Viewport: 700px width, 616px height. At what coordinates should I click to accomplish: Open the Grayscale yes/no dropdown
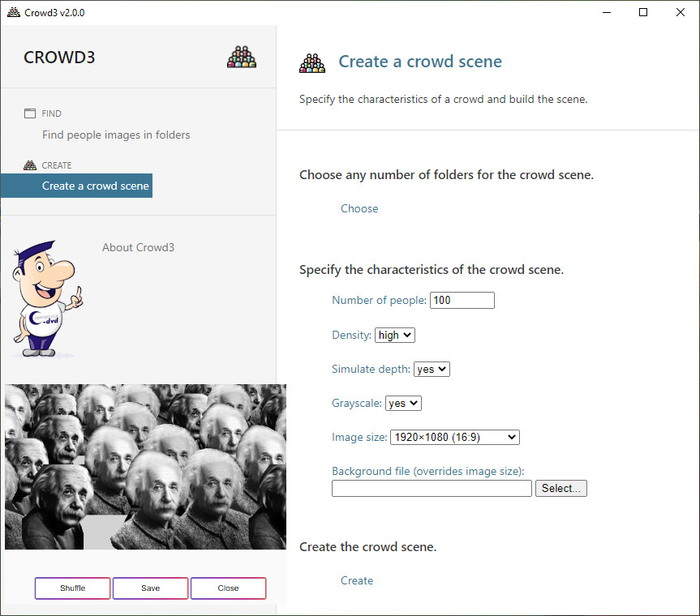[404, 403]
